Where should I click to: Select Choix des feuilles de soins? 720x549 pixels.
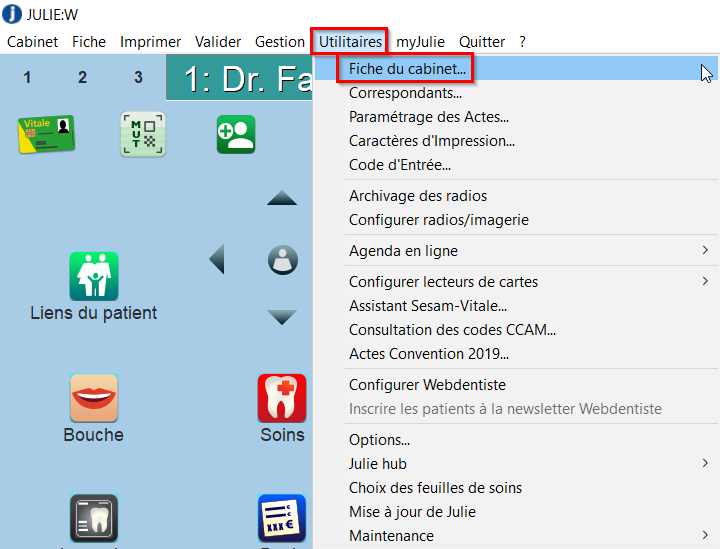515,487
